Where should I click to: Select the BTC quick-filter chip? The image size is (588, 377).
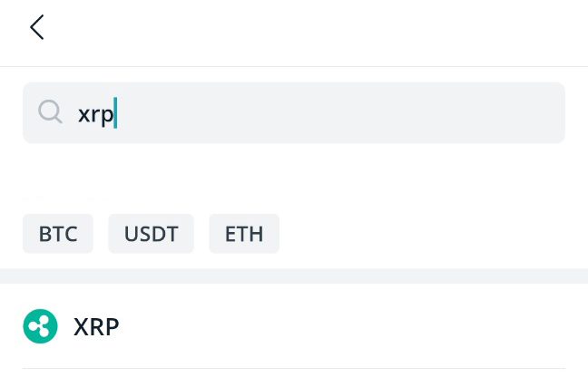click(x=58, y=234)
